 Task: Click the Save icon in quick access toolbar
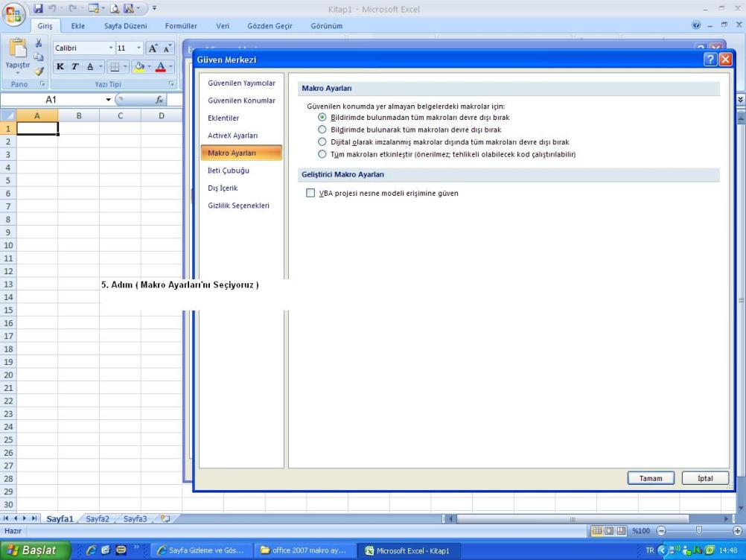[x=37, y=10]
